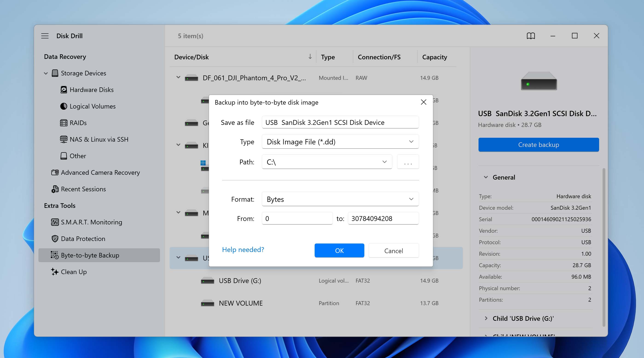Click the Advanced Camera Recovery icon
This screenshot has width=644, height=358.
[55, 172]
